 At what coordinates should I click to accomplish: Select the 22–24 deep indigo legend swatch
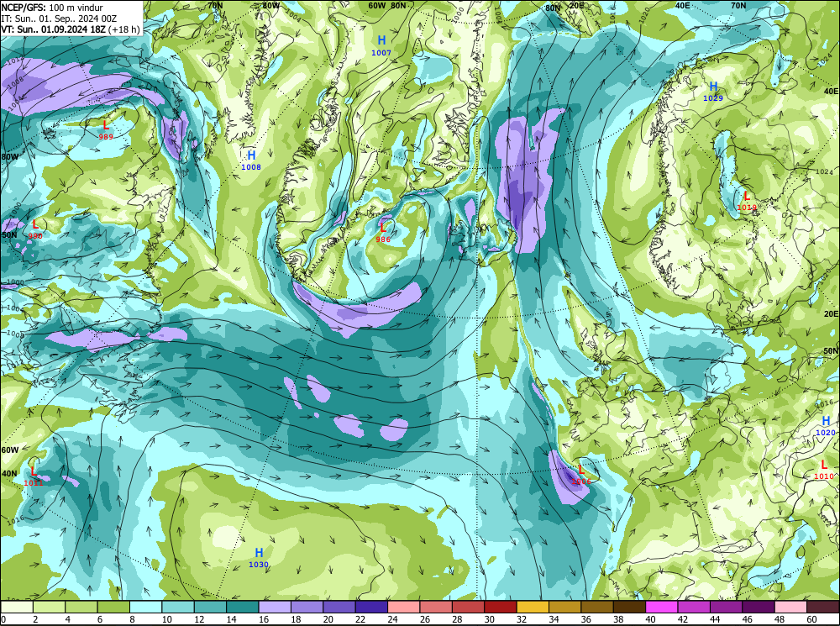point(371,607)
